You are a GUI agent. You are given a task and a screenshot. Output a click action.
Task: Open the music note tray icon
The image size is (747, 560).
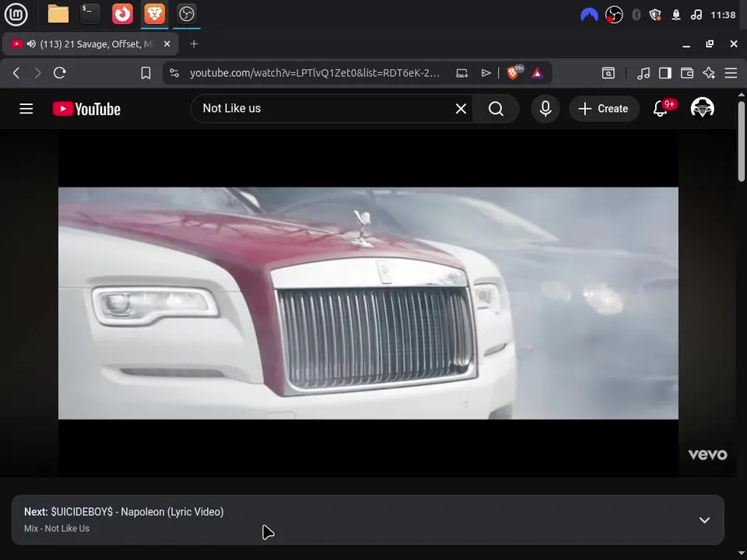pyautogui.click(x=696, y=16)
